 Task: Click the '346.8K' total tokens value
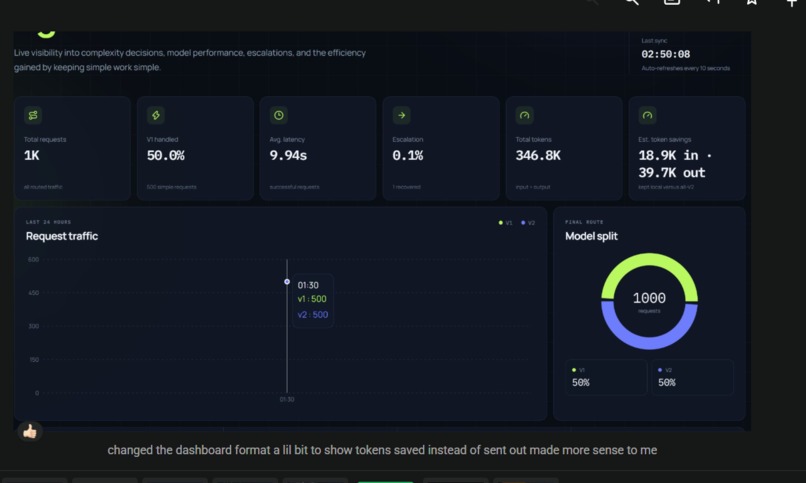538,155
